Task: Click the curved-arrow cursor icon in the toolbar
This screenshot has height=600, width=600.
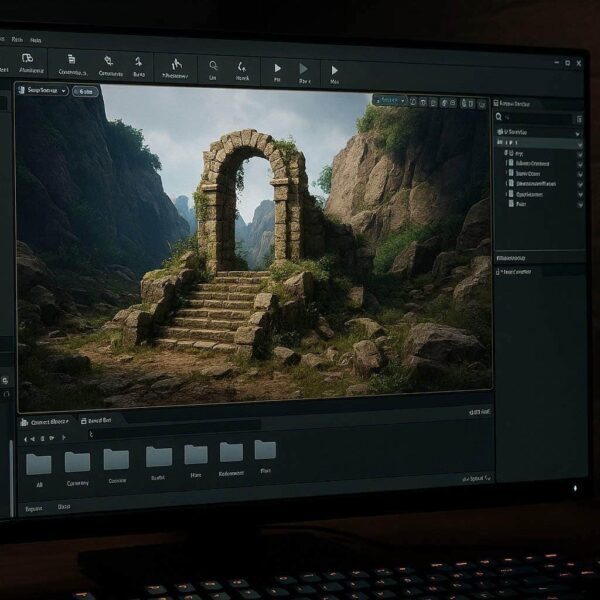Action: coord(241,67)
